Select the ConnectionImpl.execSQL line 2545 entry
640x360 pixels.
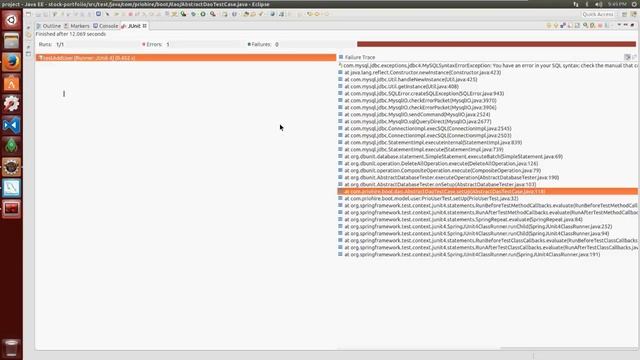425,128
